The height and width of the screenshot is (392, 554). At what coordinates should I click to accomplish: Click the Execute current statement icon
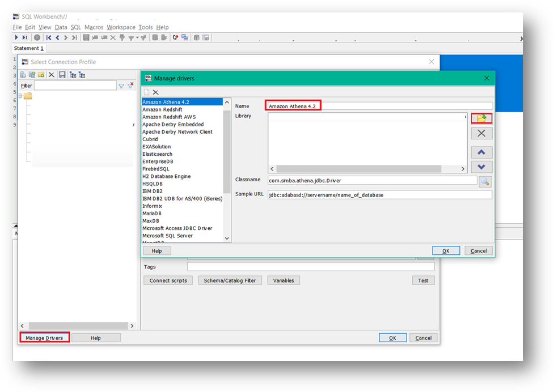point(25,37)
